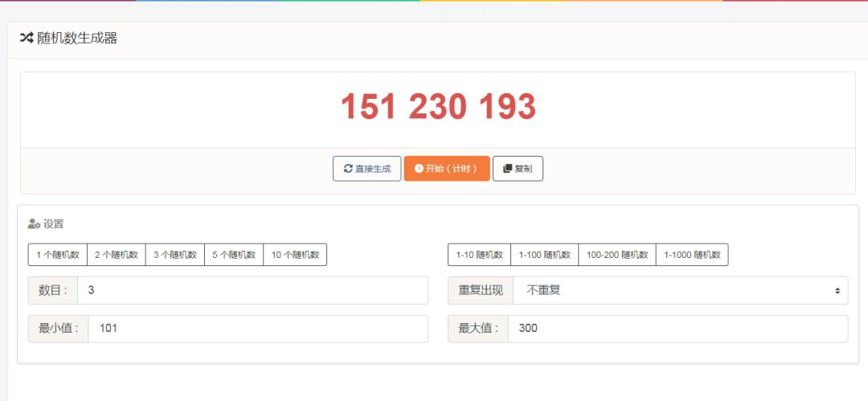
Task: Choose the 3 个随机数 preset
Action: pyautogui.click(x=175, y=255)
